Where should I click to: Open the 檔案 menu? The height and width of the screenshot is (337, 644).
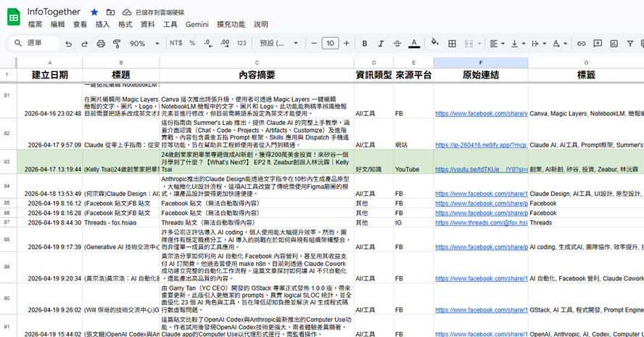(35, 24)
